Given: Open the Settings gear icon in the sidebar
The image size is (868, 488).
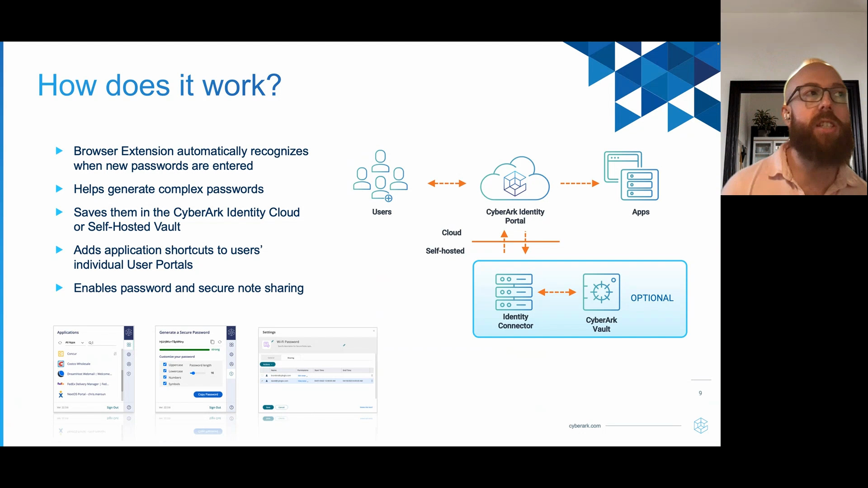Looking at the screenshot, I should (129, 354).
